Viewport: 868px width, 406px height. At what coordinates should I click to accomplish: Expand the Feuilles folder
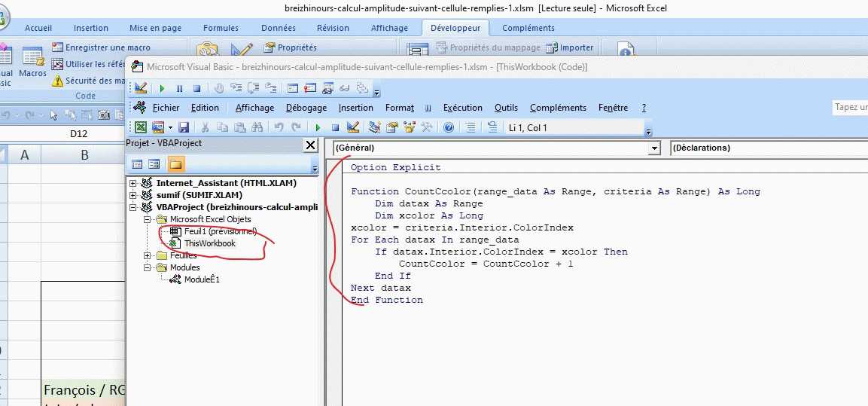pos(148,255)
